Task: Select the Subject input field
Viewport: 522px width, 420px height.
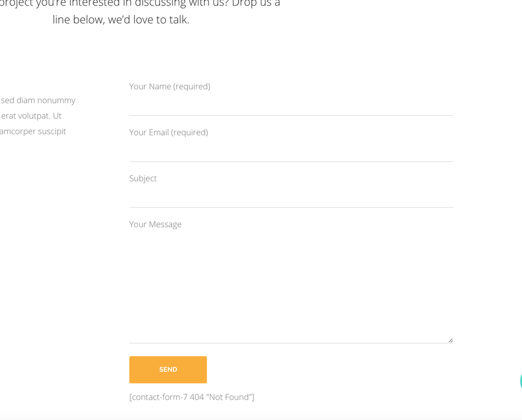Action: click(291, 197)
